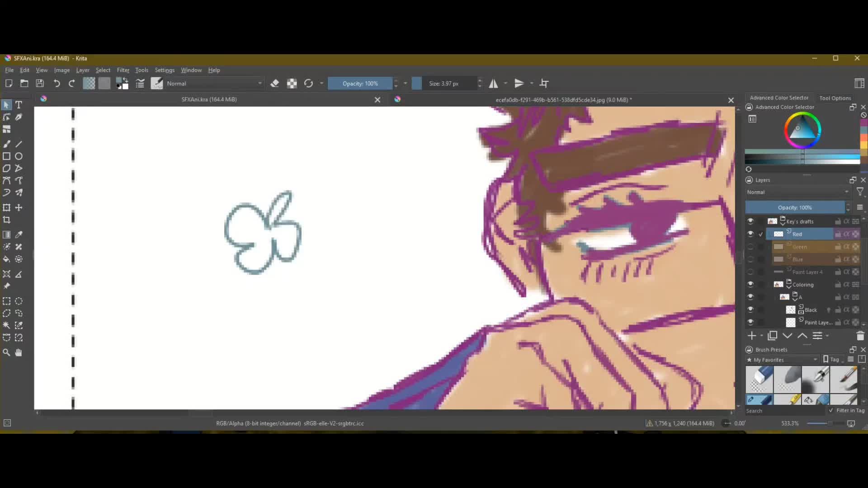
Task: Select the Fill bucket tool
Action: (x=7, y=259)
